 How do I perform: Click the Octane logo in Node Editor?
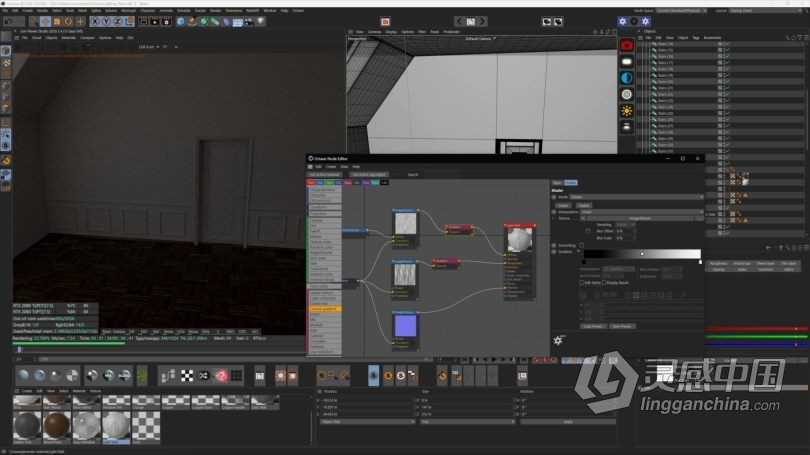[558, 340]
